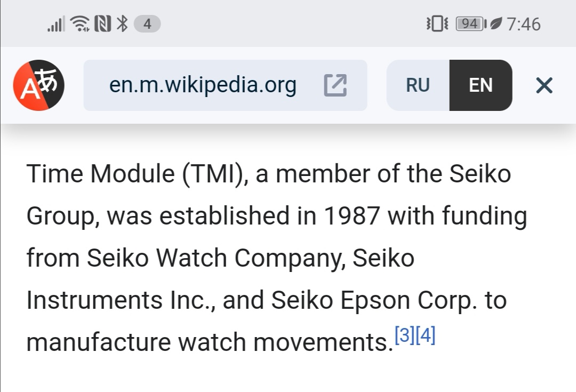
Task: Tap the notification count badge showing 4
Action: 147,24
